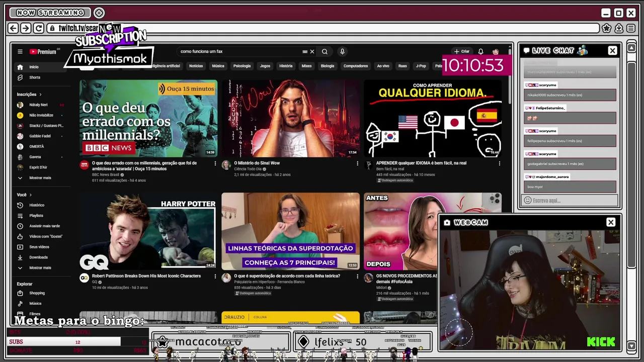Bookmark page with the star icon
The width and height of the screenshot is (644, 362).
(x=607, y=28)
